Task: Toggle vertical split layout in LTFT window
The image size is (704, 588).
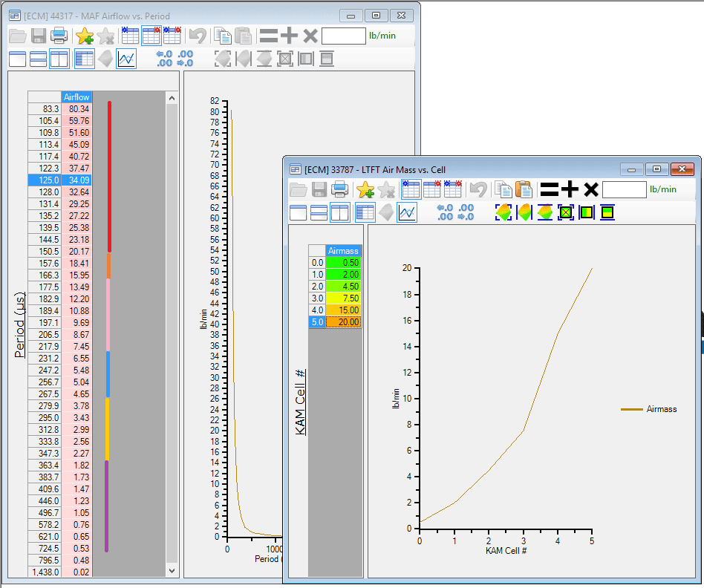Action: click(340, 212)
